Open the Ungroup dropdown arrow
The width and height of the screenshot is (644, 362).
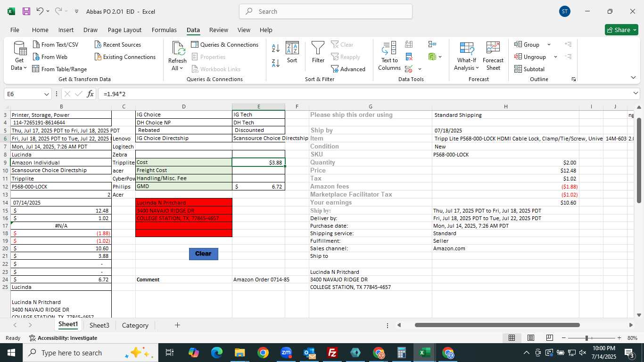555,57
